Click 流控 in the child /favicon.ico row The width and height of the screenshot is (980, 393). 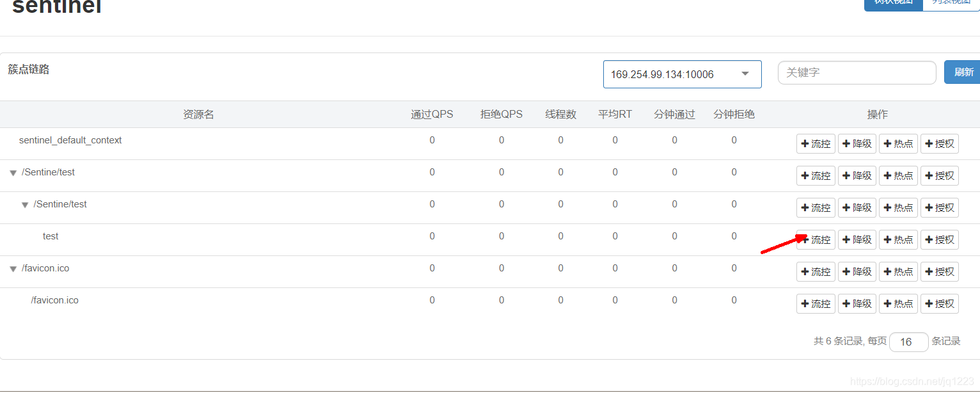click(x=816, y=304)
